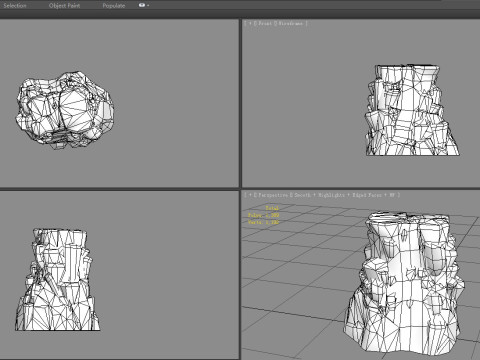The height and width of the screenshot is (360, 480).
Task: Click the Front viewport point-of-view label
Action: [x=265, y=23]
